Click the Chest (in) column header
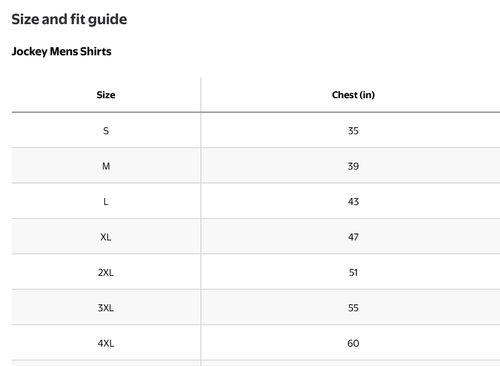 353,95
